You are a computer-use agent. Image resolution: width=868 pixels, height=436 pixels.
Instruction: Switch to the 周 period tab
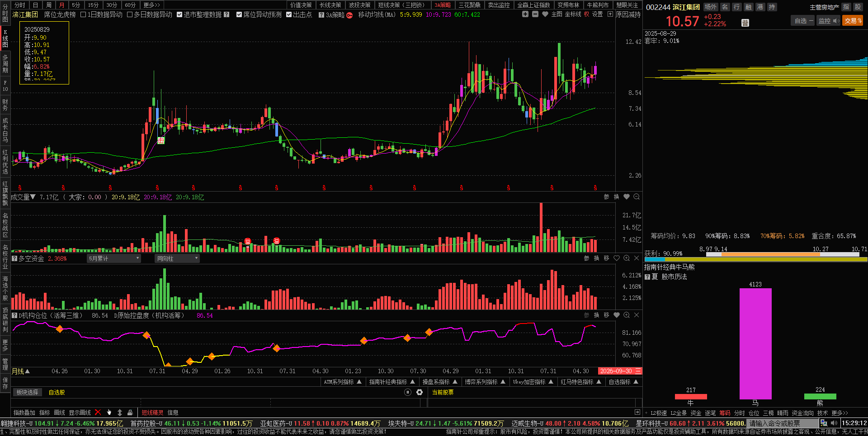coord(49,5)
